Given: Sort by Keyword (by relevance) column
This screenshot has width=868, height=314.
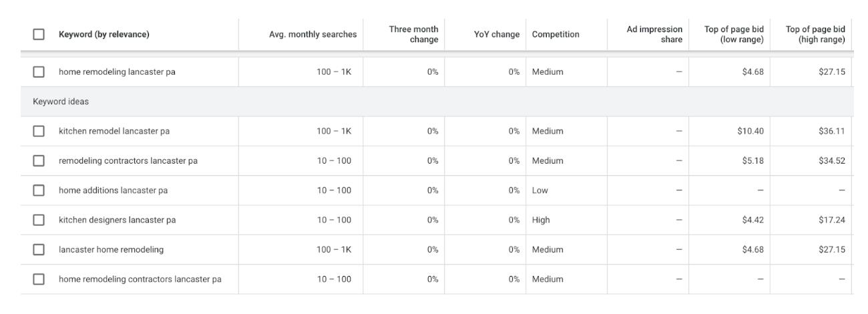Looking at the screenshot, I should 103,35.
